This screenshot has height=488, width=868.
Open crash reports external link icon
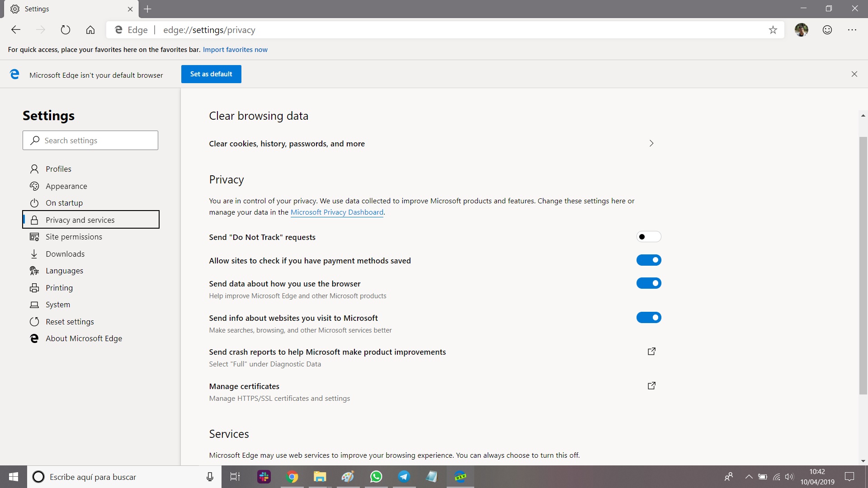651,352
